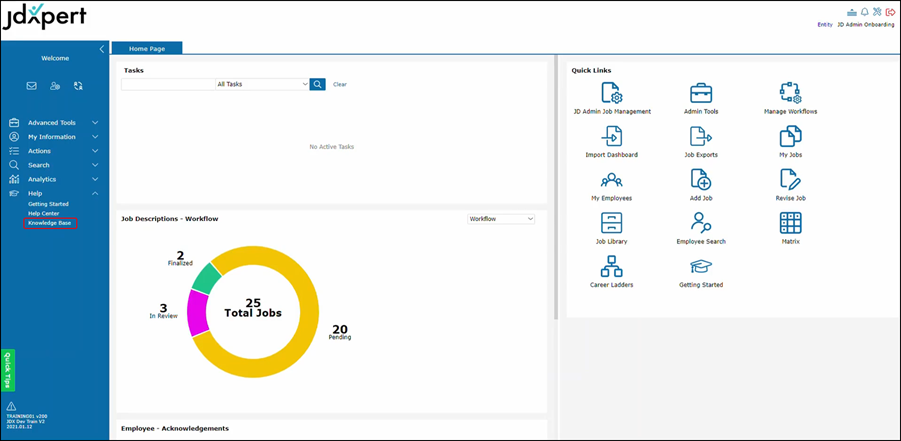The width and height of the screenshot is (901, 441).
Task: Collapse the Help sidebar section
Action: tap(95, 193)
